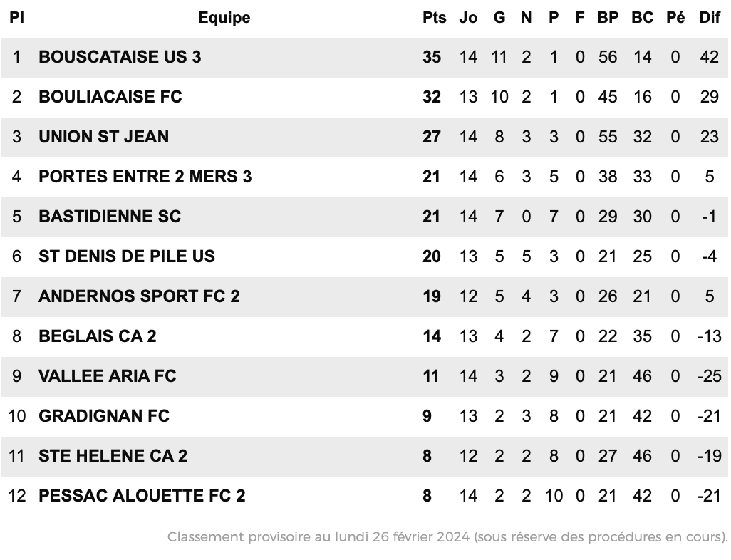Image resolution: width=731 pixels, height=560 pixels.
Task: Open PESSAC ALOUETTE FC 2 team
Action: 142,496
